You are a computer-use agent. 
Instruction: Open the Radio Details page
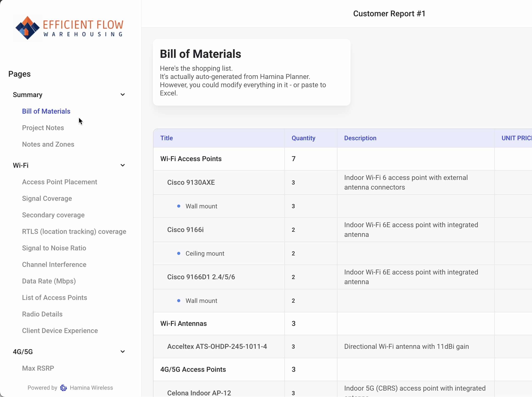click(x=42, y=314)
